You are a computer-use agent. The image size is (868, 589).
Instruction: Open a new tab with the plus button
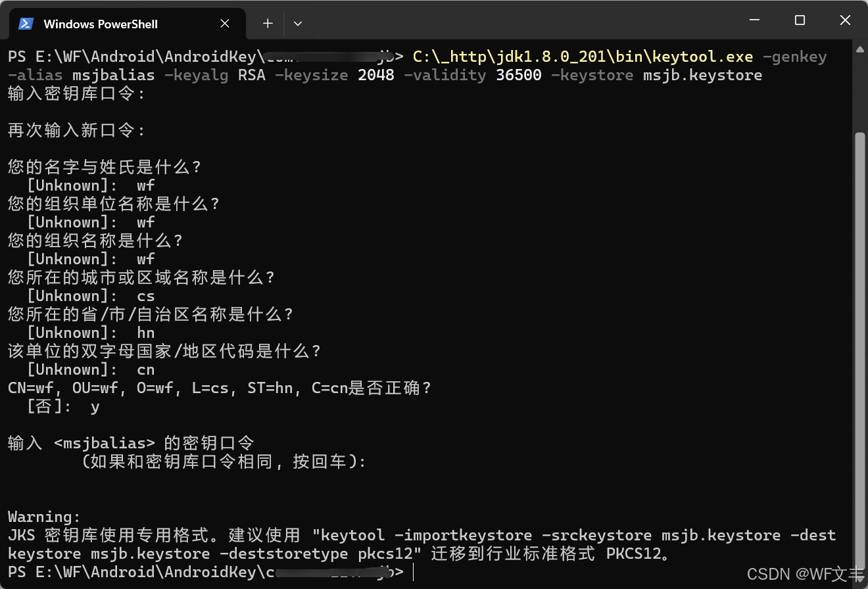pyautogui.click(x=268, y=24)
